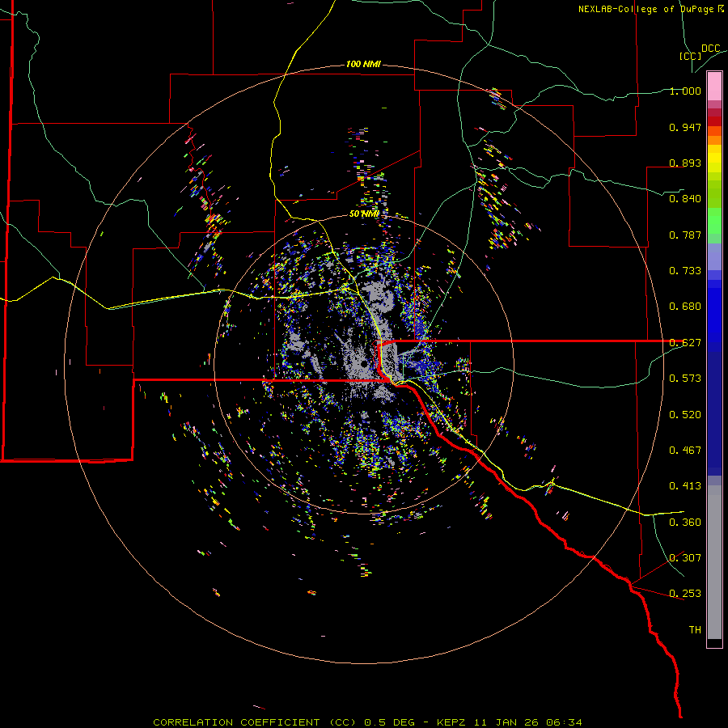The height and width of the screenshot is (728, 728).
Task: Select the 0.467 legend value
Action: (685, 451)
